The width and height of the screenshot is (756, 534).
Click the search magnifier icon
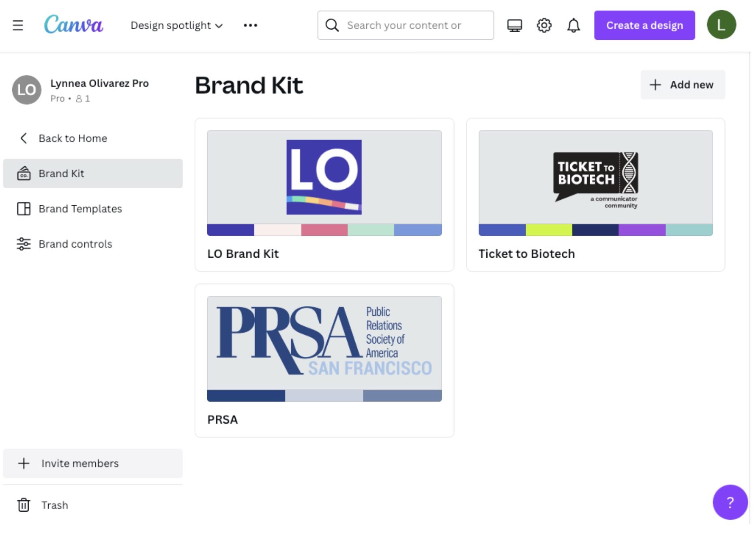332,26
